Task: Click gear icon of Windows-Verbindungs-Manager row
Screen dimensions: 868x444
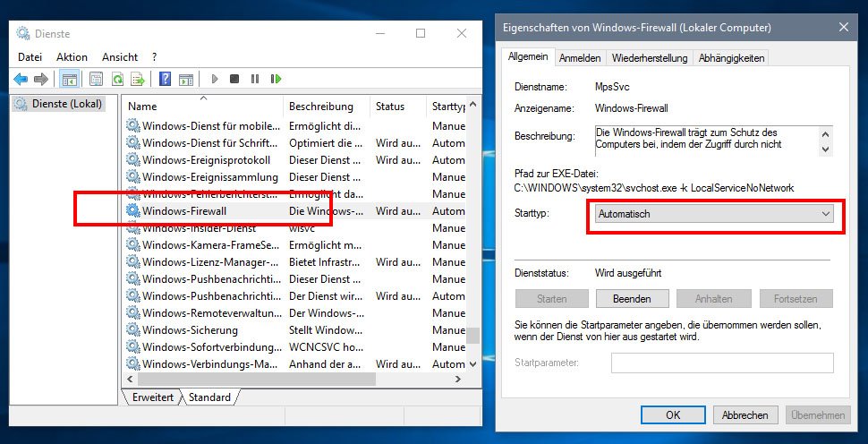Action: [132, 363]
